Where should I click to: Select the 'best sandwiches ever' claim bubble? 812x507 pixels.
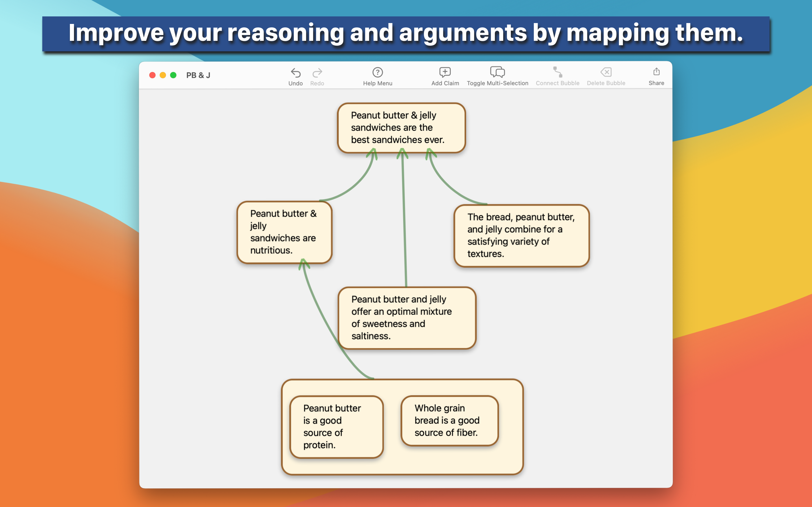click(x=401, y=128)
